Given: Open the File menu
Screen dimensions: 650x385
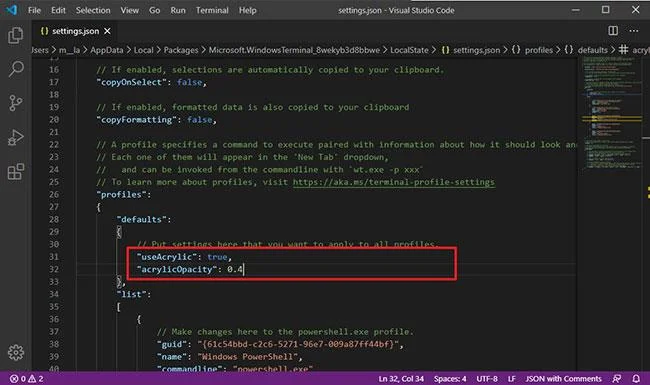Looking at the screenshot, I should [34, 10].
